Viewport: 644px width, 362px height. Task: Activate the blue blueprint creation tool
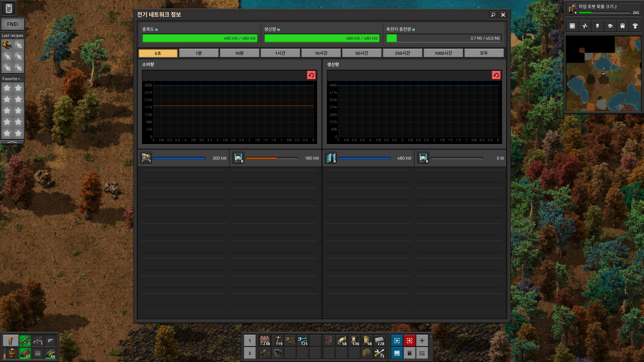(x=397, y=341)
